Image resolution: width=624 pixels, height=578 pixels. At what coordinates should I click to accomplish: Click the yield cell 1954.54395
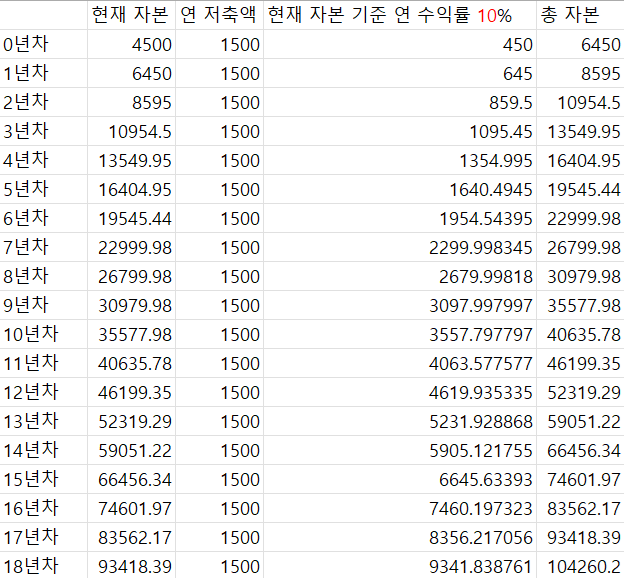400,219
